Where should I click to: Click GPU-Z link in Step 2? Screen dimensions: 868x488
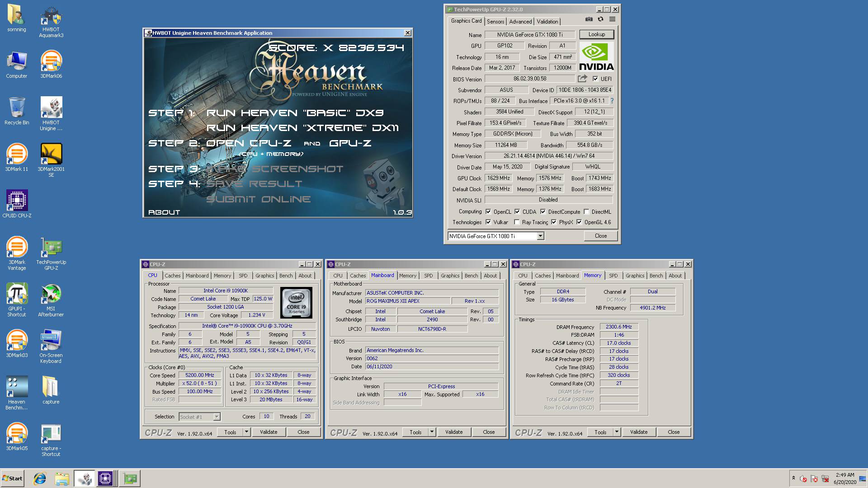[x=350, y=143]
